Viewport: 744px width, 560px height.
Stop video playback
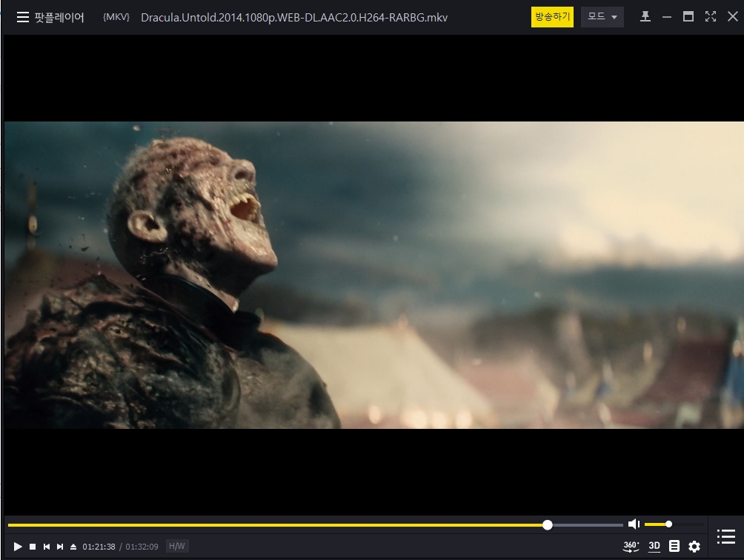(x=33, y=547)
